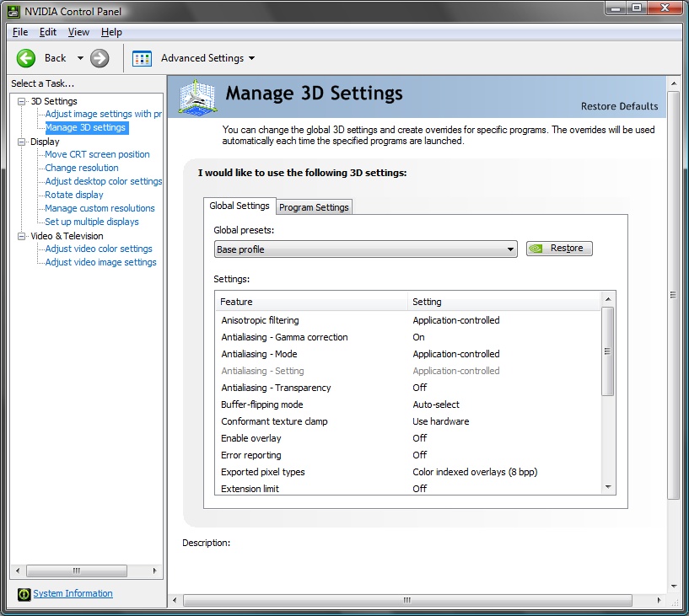689x616 pixels.
Task: Select Antialiasing - Gamma correction row
Action: click(x=408, y=337)
